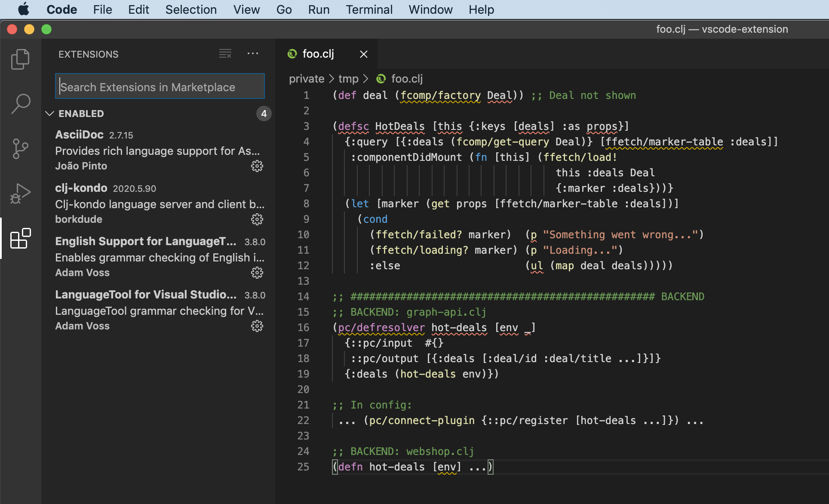The width and height of the screenshot is (829, 504).
Task: Open the clj-kondo extension entry
Action: [x=159, y=203]
